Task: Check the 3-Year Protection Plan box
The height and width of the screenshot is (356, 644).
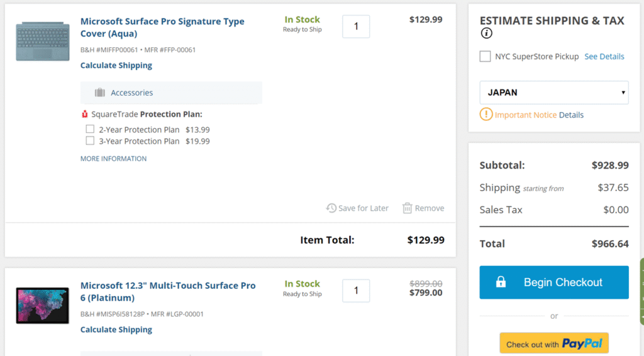Action: (x=90, y=141)
